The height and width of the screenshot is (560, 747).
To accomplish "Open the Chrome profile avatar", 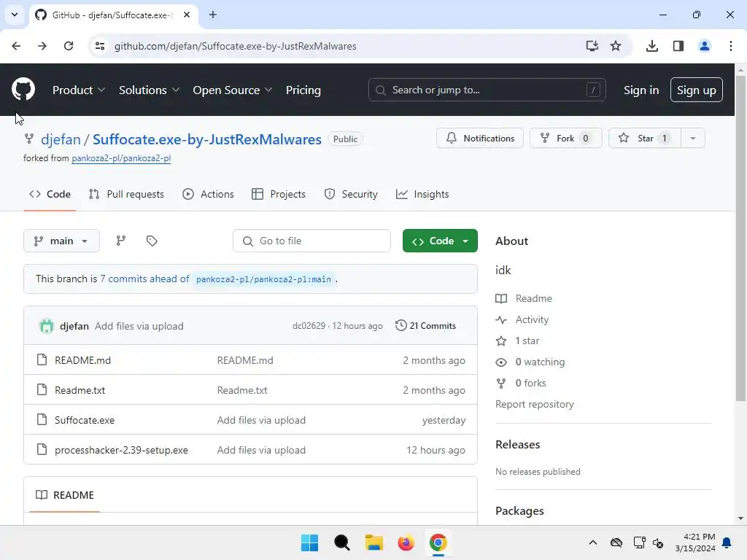I will 705,46.
